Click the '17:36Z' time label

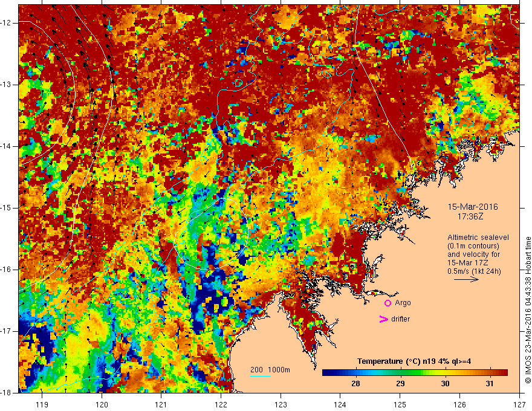click(470, 216)
